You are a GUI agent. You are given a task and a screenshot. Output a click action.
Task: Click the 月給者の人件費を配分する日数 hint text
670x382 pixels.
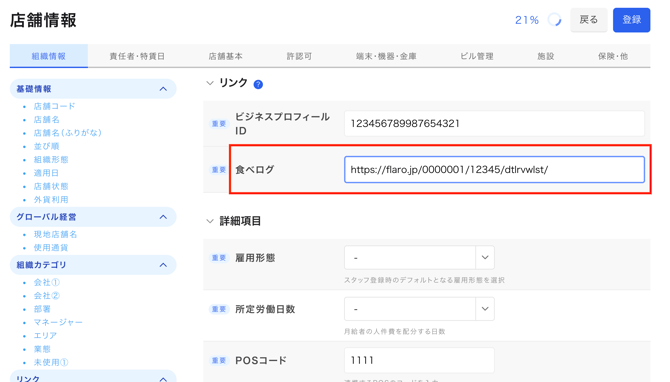pyautogui.click(x=395, y=331)
